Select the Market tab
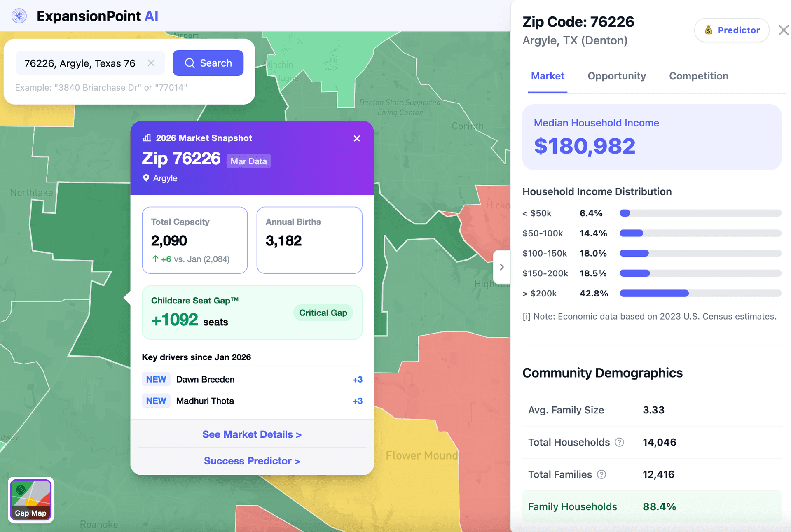791x532 pixels. pyautogui.click(x=548, y=76)
